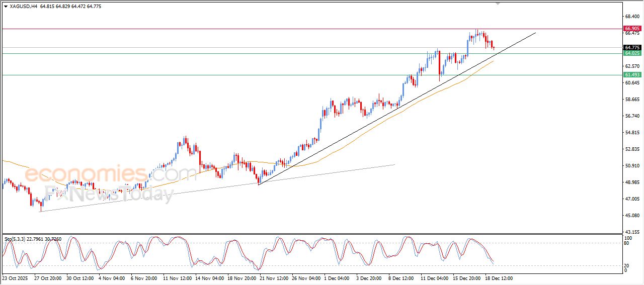This screenshot has height=285, width=644.
Task: Click the black 64.775 current price label
Action: tap(631, 47)
